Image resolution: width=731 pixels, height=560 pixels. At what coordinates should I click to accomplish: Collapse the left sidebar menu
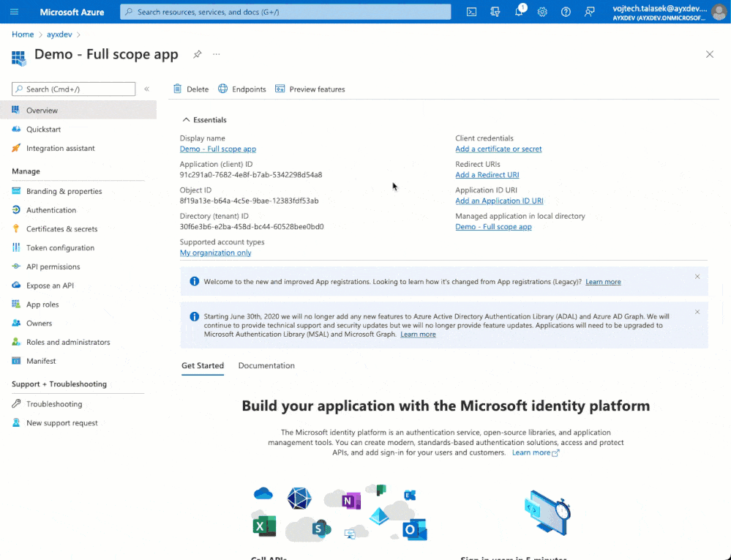tap(147, 89)
